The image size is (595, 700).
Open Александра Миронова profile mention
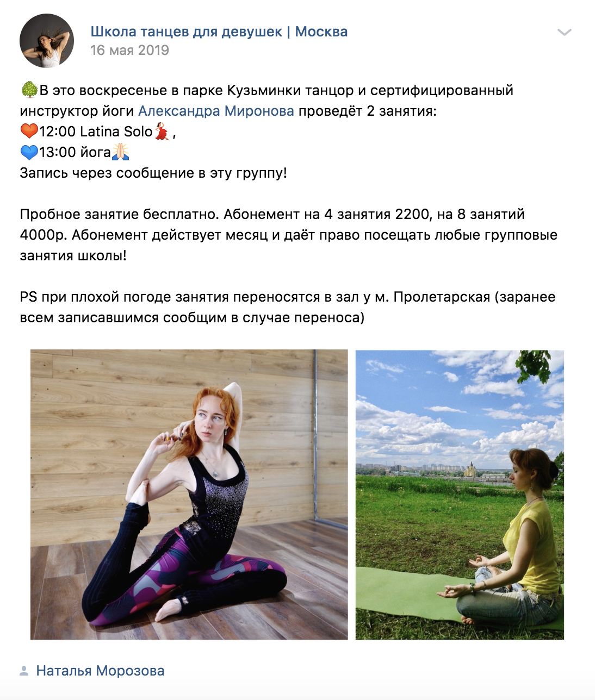pos(216,111)
